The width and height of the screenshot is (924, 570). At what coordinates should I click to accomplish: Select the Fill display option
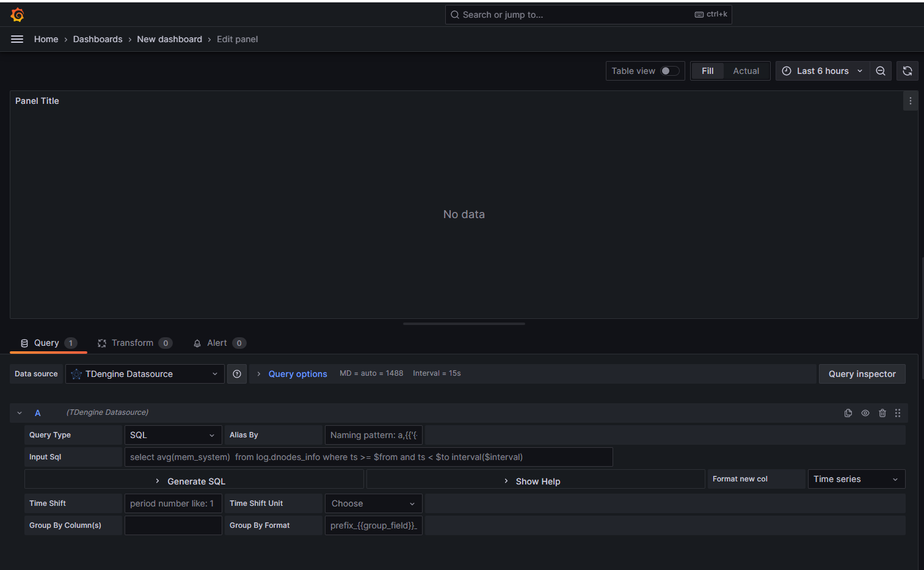(x=708, y=71)
